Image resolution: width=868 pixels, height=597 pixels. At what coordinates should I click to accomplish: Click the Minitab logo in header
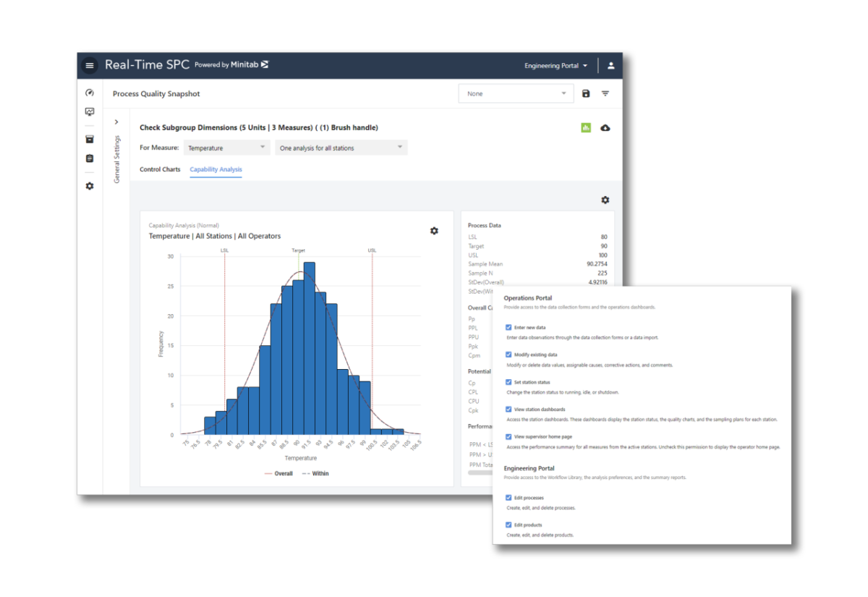click(x=250, y=64)
